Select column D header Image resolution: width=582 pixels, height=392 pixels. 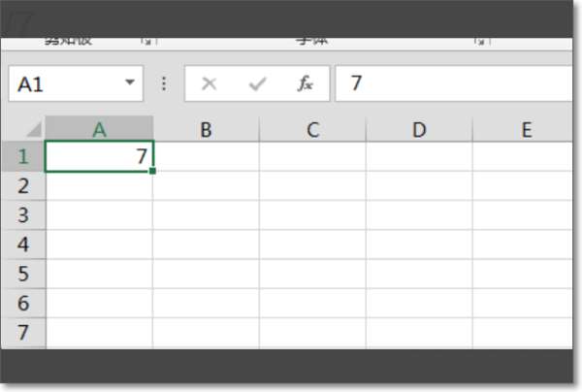click(419, 129)
